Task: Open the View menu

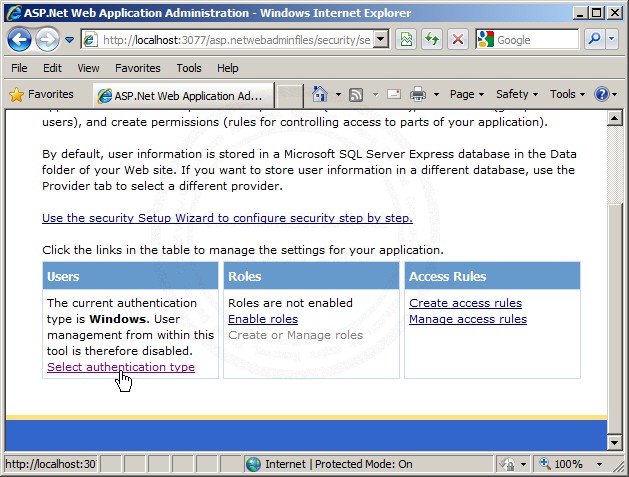Action: pos(88,68)
